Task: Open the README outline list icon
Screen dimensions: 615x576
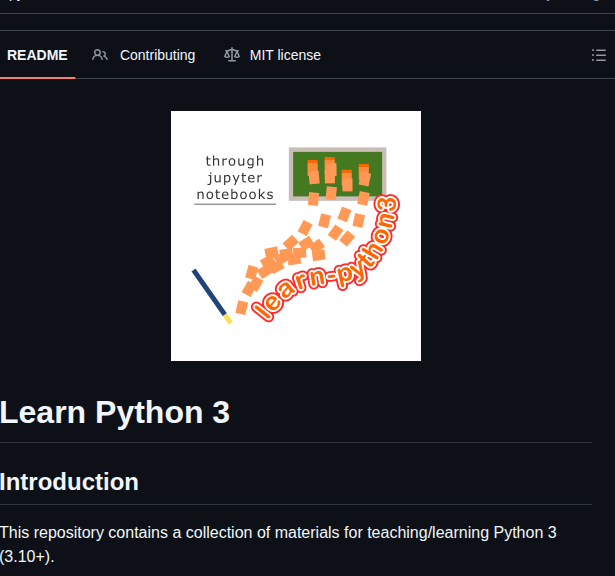Action: point(599,55)
